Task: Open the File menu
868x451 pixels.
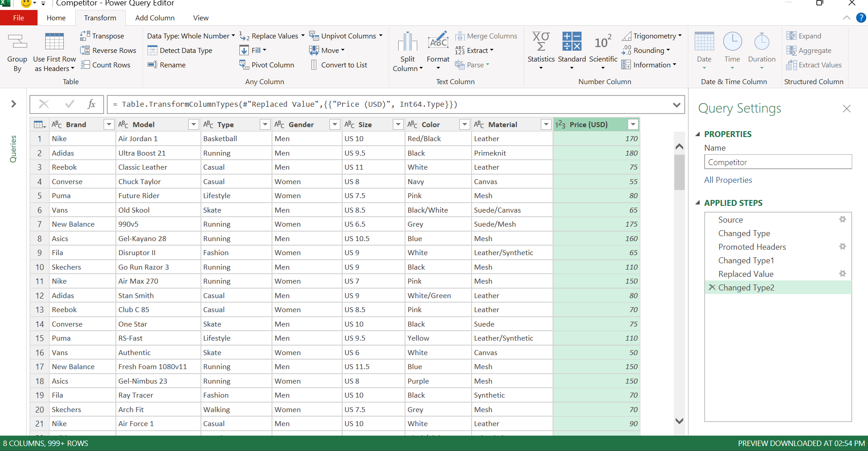Action: click(19, 18)
